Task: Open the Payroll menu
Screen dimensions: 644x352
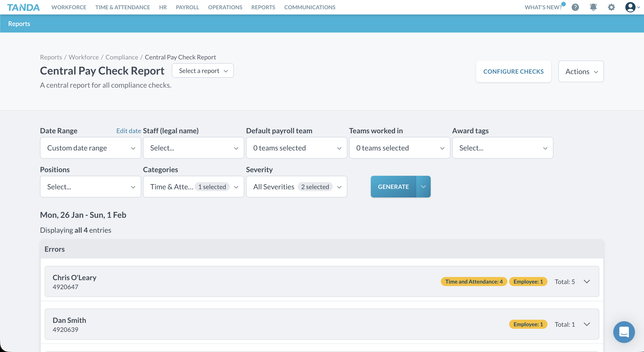Action: (187, 7)
